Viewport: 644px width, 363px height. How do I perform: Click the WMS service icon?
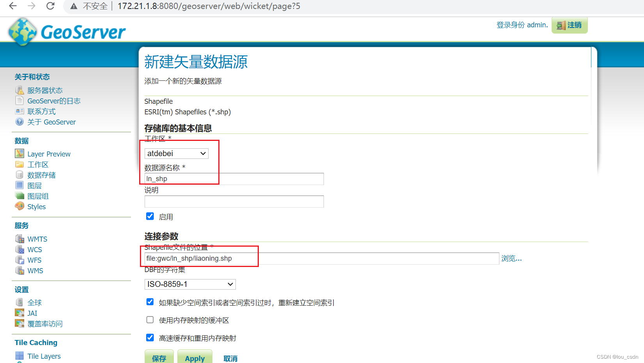[x=19, y=270]
